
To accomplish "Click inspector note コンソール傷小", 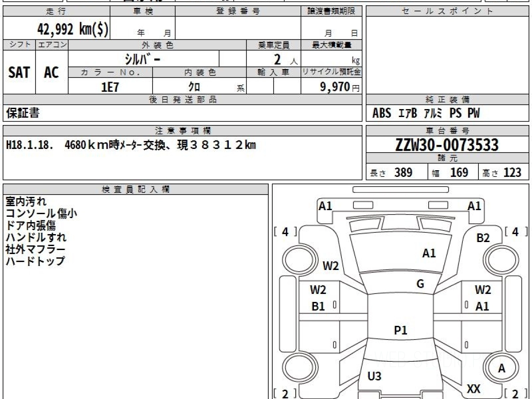I will coord(41,213).
